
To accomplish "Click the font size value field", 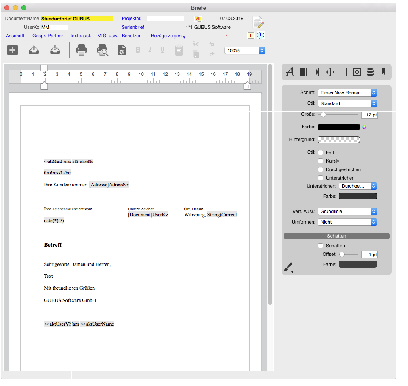I will 369,114.
